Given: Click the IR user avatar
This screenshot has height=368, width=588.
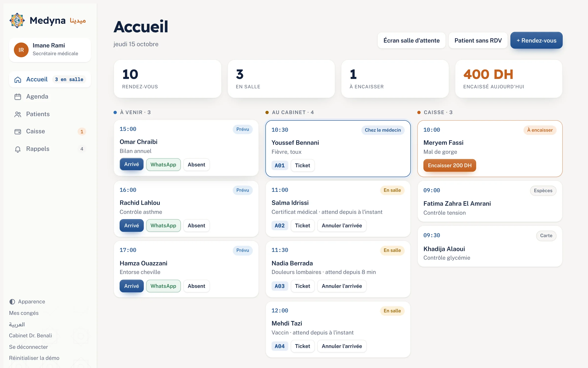Looking at the screenshot, I should [x=21, y=50].
